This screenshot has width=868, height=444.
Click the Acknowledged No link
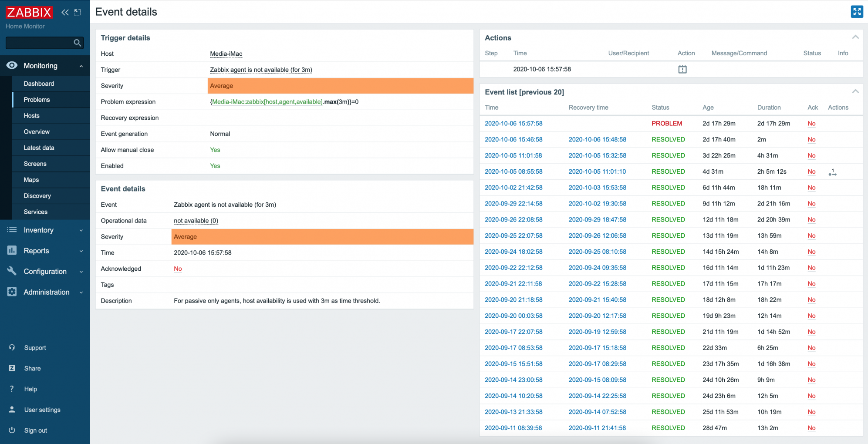[178, 269]
